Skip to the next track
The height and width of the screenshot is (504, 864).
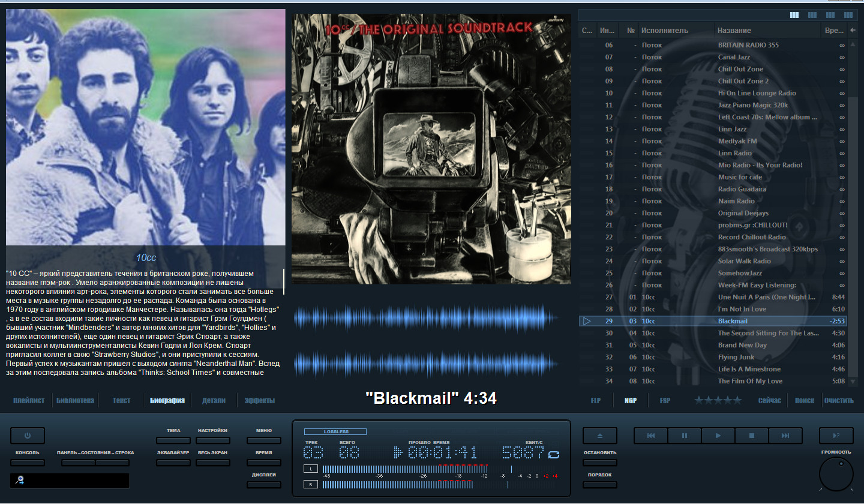tap(785, 436)
